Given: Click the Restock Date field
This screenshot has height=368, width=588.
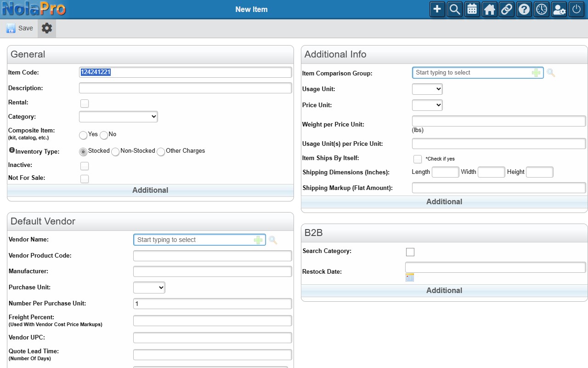Looking at the screenshot, I should tap(496, 267).
